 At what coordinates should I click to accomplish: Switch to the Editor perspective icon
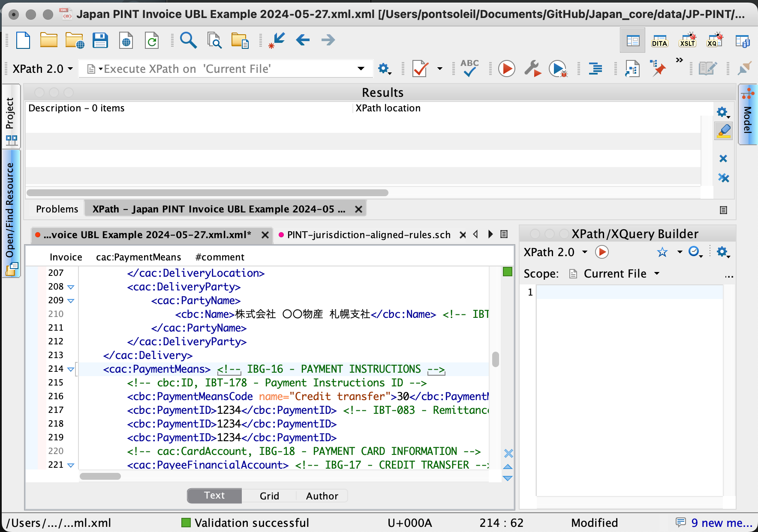633,41
